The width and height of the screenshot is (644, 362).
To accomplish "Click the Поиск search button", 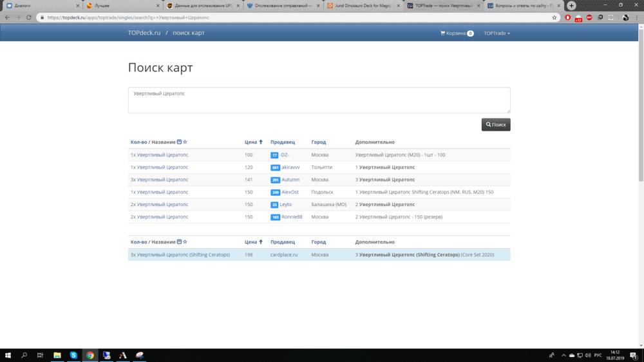I will point(496,124).
